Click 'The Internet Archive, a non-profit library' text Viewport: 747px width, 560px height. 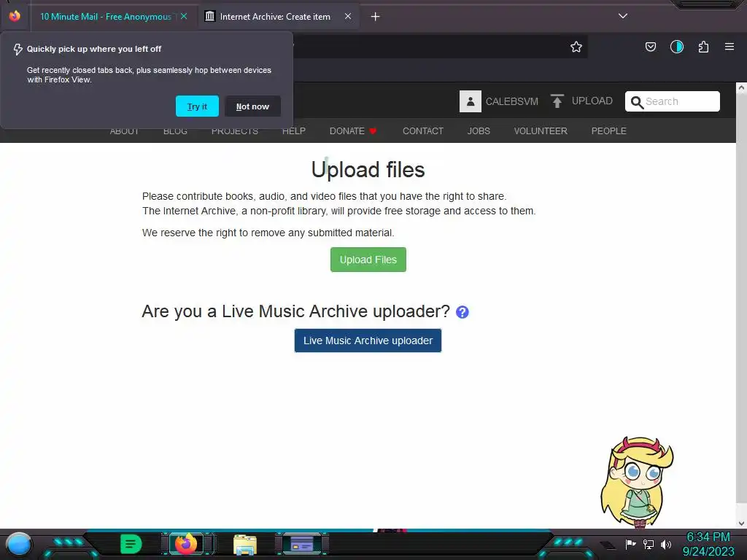tap(338, 211)
